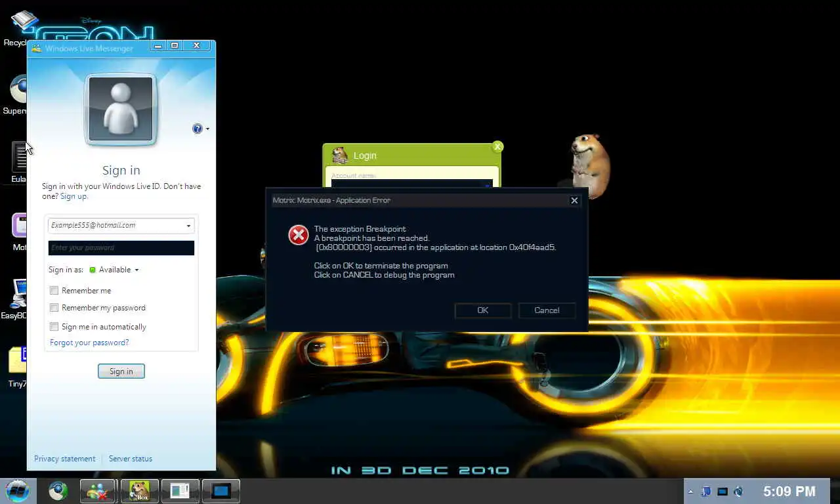Activate the blue screen taskbar button
This screenshot has height=504, width=840.
pyautogui.click(x=220, y=491)
